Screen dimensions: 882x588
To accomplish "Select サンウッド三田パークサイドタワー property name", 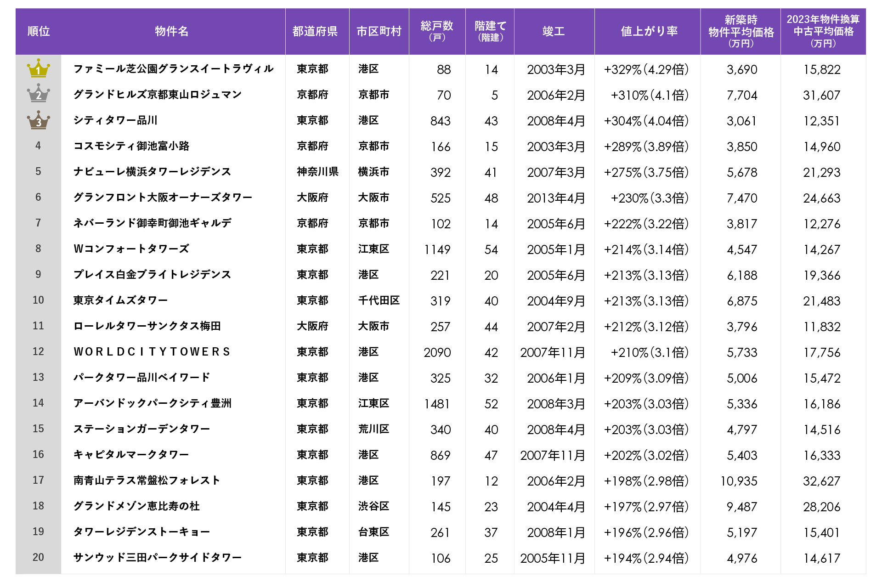I will click(x=158, y=558).
